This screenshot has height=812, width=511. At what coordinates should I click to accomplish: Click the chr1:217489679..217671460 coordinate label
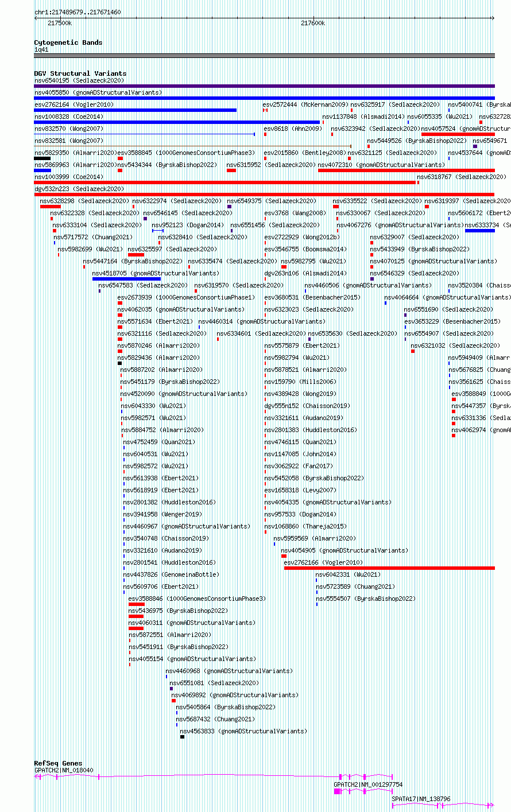point(78,12)
